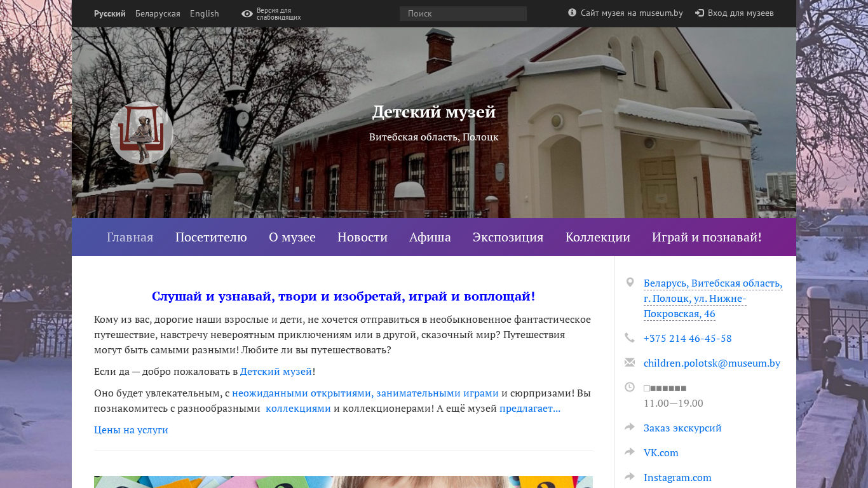The image size is (868, 488).
Task: Click the museum swing logo emblem
Action: [x=141, y=133]
